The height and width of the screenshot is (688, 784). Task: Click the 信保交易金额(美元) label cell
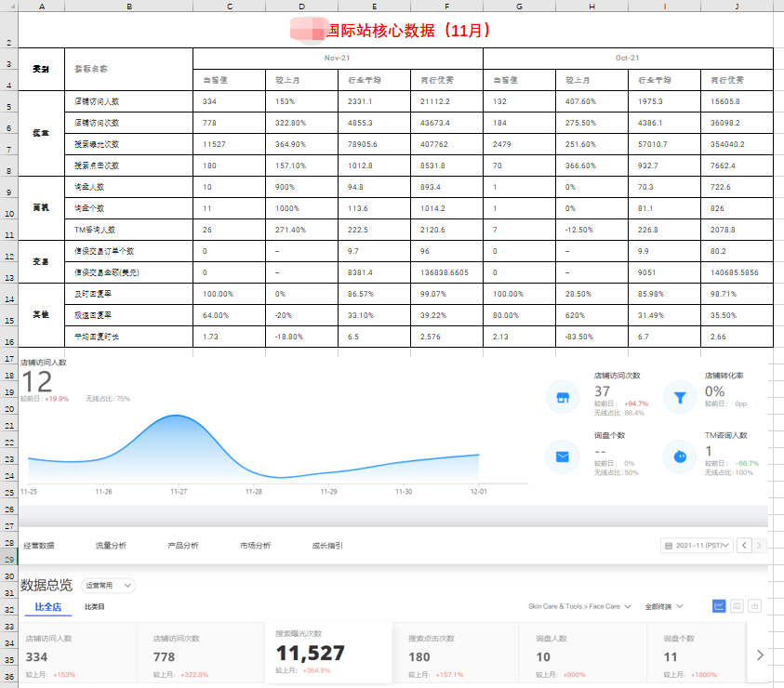129,272
